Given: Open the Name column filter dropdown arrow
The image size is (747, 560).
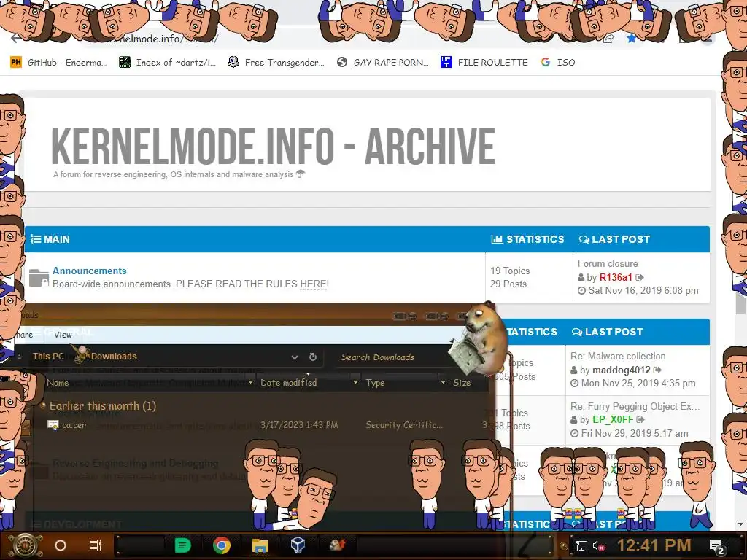Looking at the screenshot, I should pyautogui.click(x=251, y=382).
